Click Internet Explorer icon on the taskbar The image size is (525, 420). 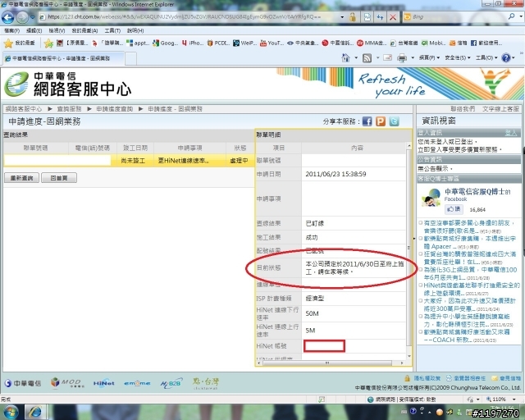tap(34, 413)
